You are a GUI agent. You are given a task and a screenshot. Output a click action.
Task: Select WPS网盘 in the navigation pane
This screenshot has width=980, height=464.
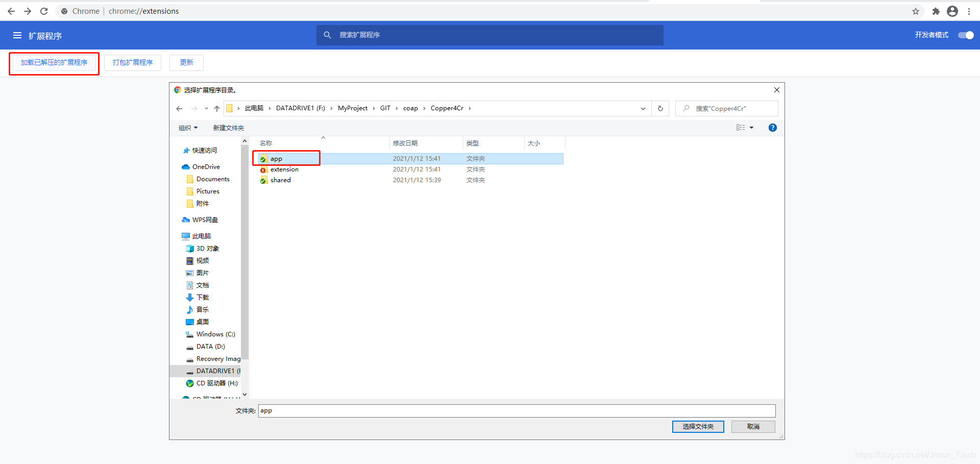(x=205, y=220)
